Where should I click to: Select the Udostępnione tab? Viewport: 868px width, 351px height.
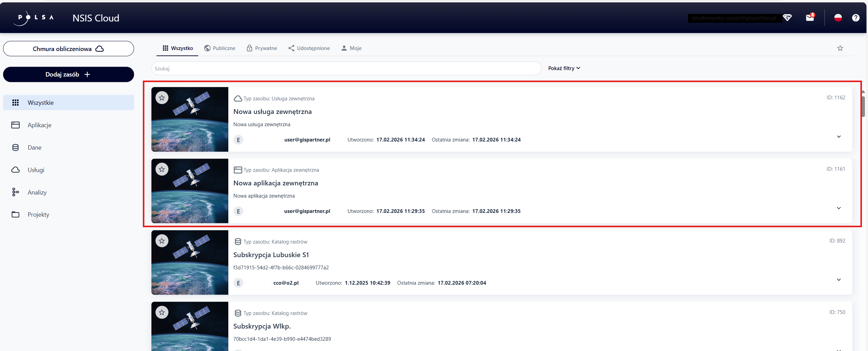(309, 48)
